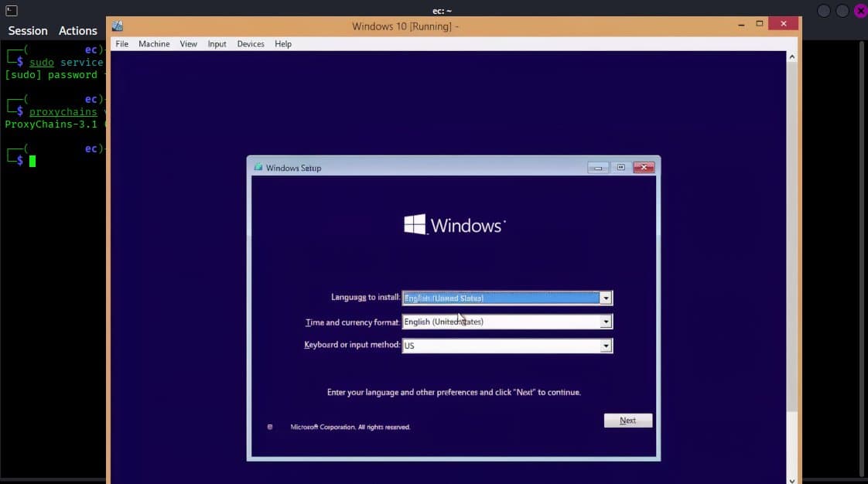Click the Next button in Windows Setup
This screenshot has height=484, width=868.
pos(627,421)
